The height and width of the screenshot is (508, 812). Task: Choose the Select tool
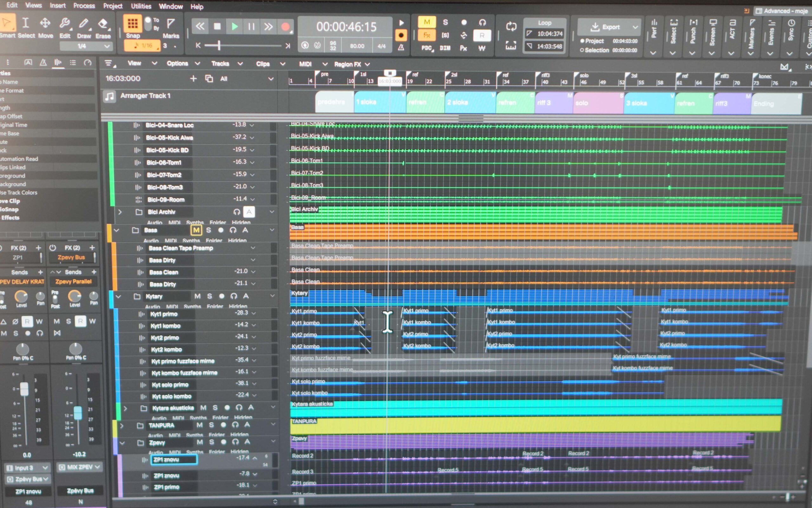(26, 27)
